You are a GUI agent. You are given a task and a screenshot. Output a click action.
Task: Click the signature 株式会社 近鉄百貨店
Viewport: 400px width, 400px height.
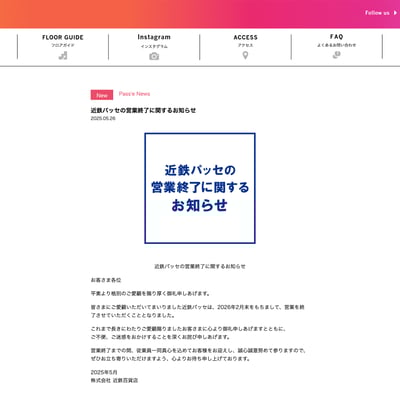114,380
